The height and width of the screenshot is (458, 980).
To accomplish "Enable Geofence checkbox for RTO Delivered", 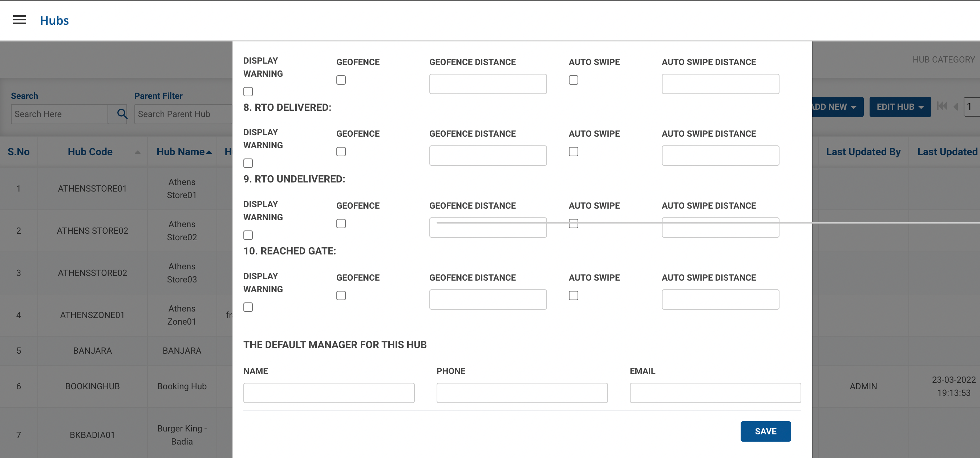I will coord(341,152).
